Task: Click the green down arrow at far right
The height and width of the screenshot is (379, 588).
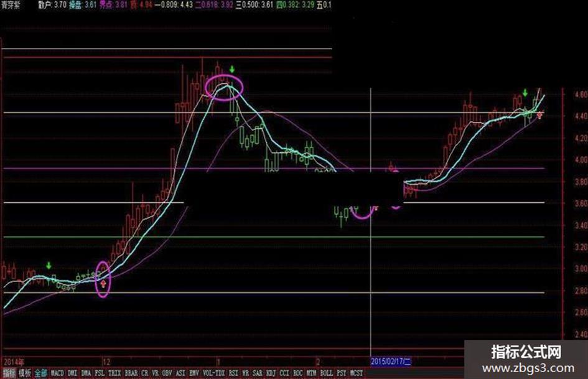Action: point(525,93)
